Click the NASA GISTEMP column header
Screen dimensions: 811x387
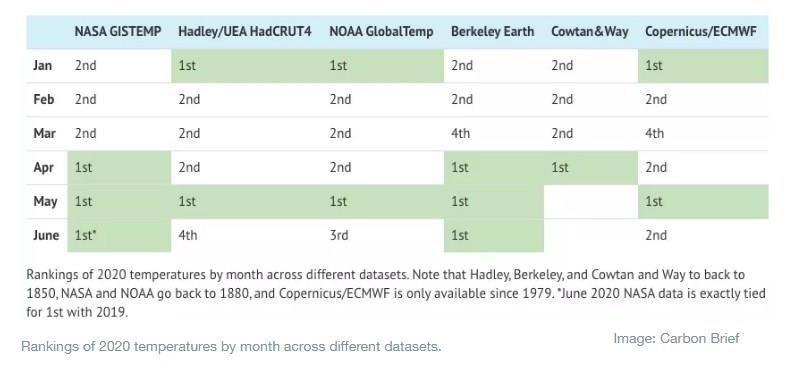[x=118, y=32]
